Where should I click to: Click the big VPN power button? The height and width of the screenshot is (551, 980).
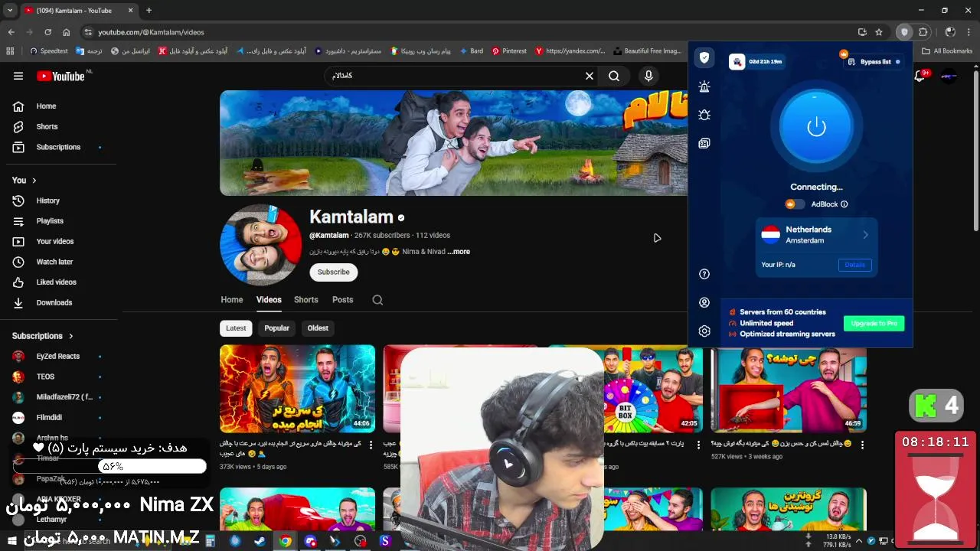coord(816,126)
